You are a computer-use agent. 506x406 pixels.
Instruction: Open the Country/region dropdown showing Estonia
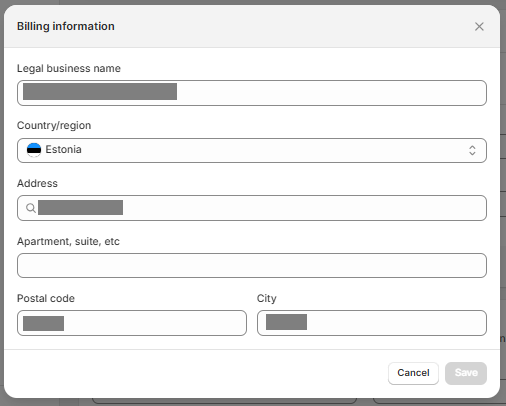pyautogui.click(x=252, y=150)
